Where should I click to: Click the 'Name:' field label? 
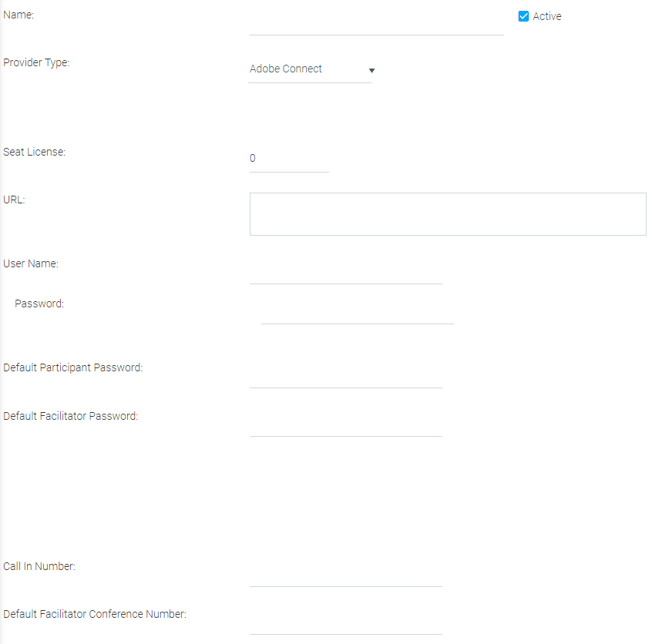[18, 15]
